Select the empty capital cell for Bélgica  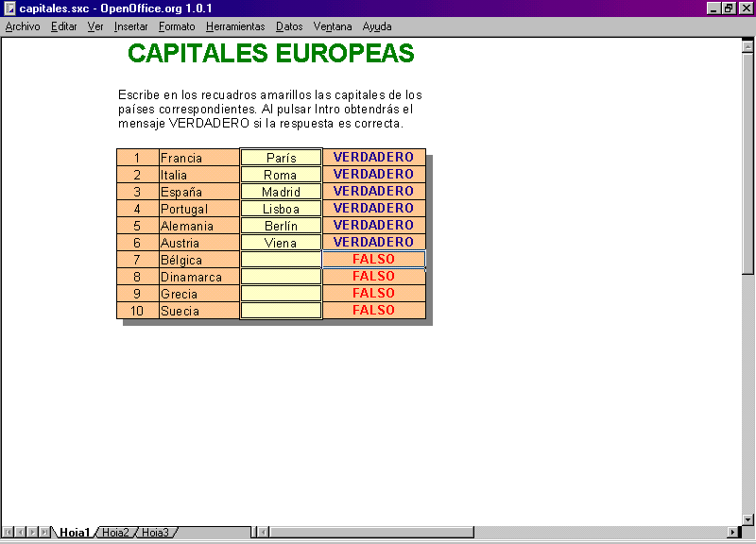(x=281, y=260)
